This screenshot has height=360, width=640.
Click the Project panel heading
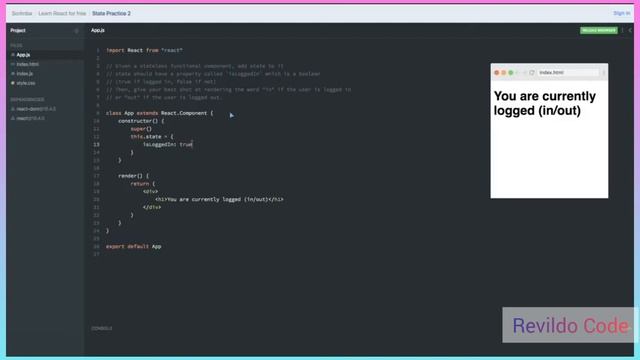[18, 31]
